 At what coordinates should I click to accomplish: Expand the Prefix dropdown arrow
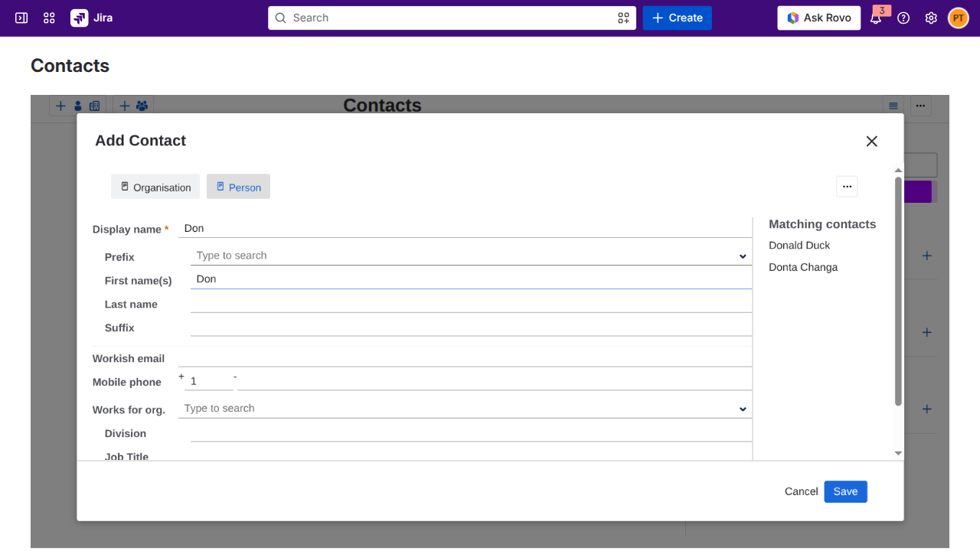point(743,256)
